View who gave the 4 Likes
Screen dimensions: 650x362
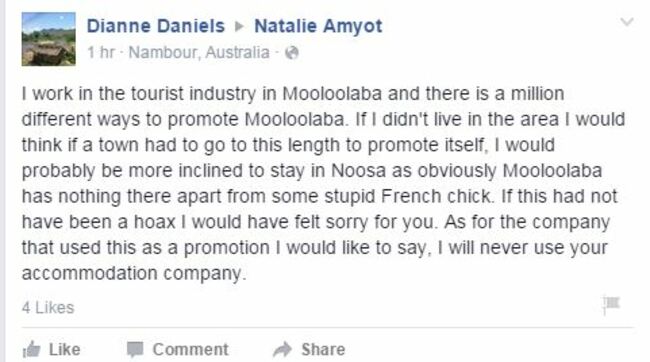point(48,308)
